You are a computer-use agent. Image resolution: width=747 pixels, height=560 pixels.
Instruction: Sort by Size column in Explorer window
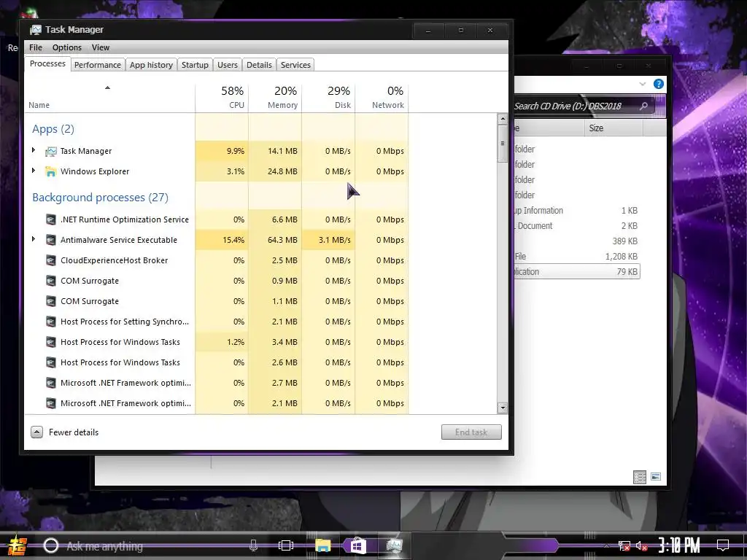(x=614, y=128)
